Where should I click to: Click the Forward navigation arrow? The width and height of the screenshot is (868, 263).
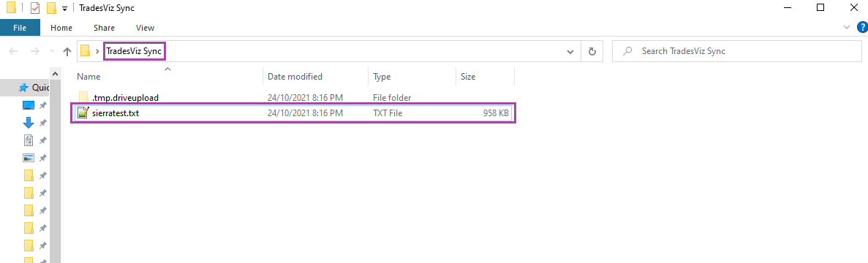tap(34, 51)
